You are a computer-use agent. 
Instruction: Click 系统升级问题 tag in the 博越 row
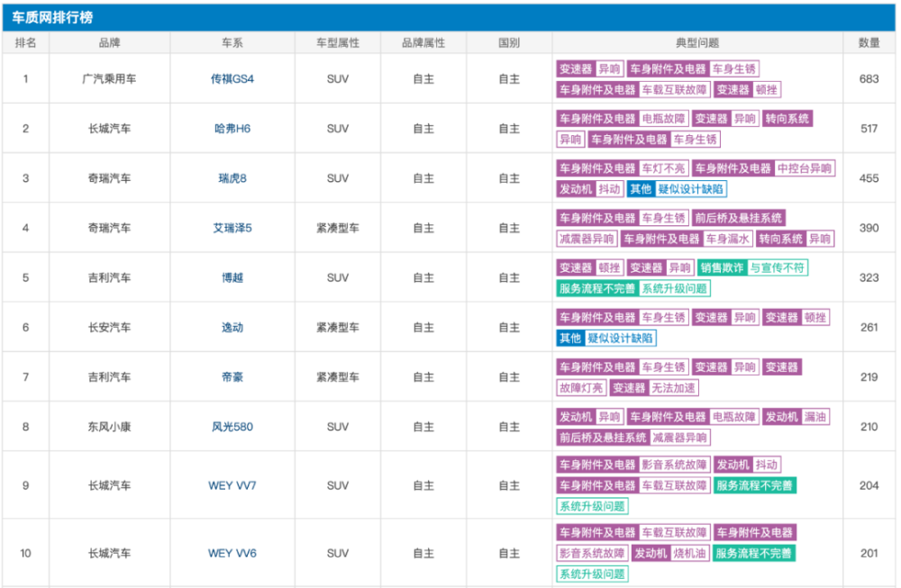(x=674, y=288)
